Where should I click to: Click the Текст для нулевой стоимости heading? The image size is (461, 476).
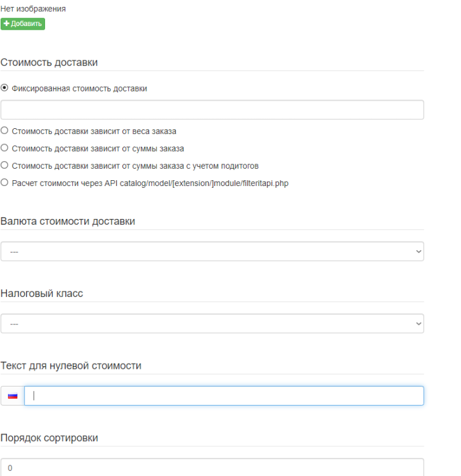(71, 366)
